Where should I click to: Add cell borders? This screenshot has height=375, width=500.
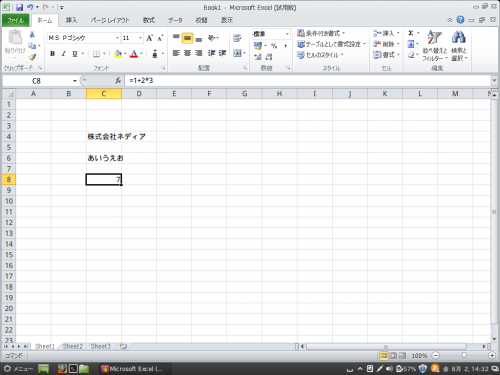[96, 54]
